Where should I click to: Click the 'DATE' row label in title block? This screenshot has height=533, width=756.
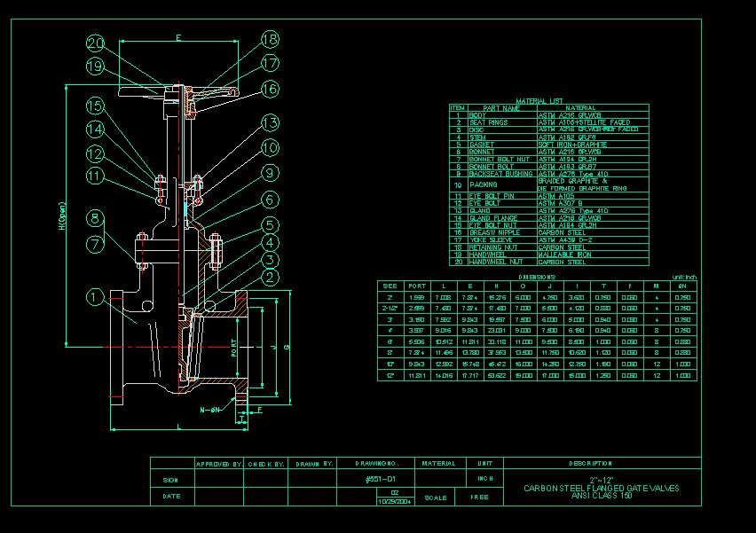coord(171,496)
